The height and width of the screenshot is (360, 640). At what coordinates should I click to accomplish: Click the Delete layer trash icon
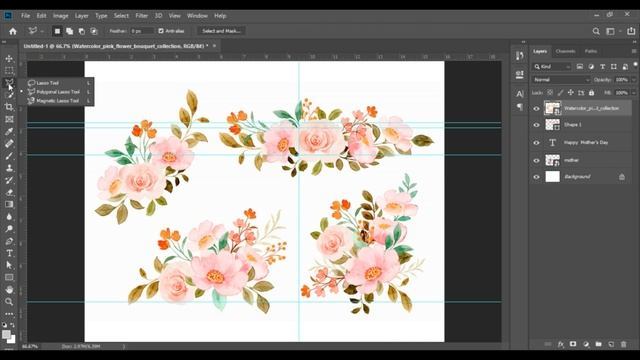pos(623,344)
